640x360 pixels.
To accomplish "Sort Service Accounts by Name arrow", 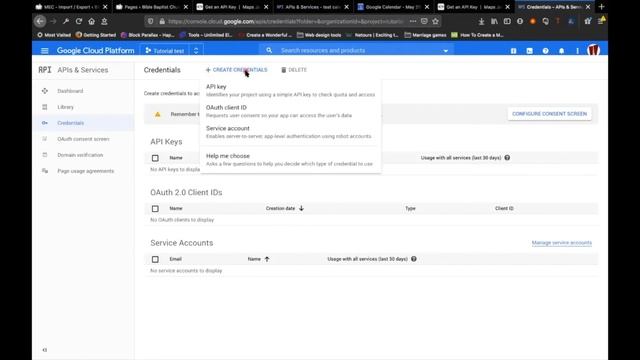I will coord(267,259).
